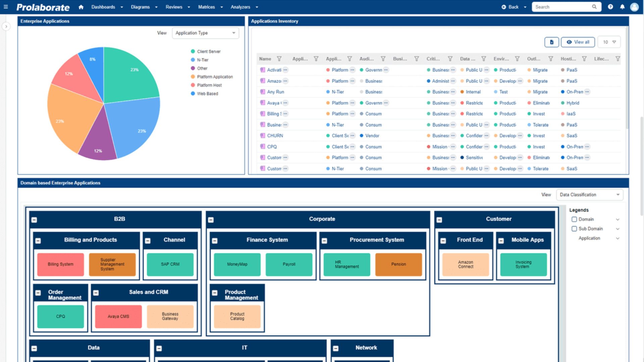
Task: Open the filter funnel on the Name column
Action: point(279,59)
